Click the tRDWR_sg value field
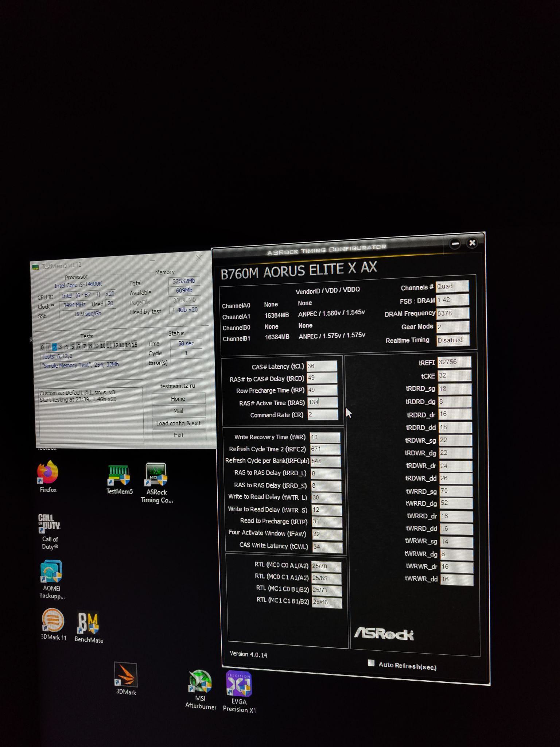560x747 pixels. [x=455, y=440]
